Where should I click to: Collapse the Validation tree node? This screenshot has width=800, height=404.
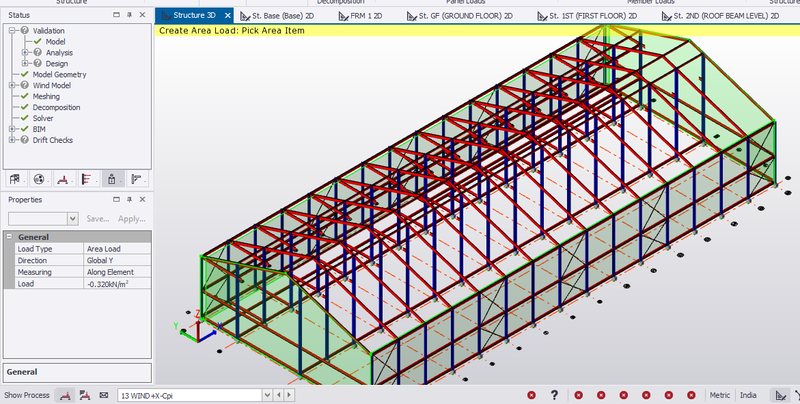(x=12, y=31)
